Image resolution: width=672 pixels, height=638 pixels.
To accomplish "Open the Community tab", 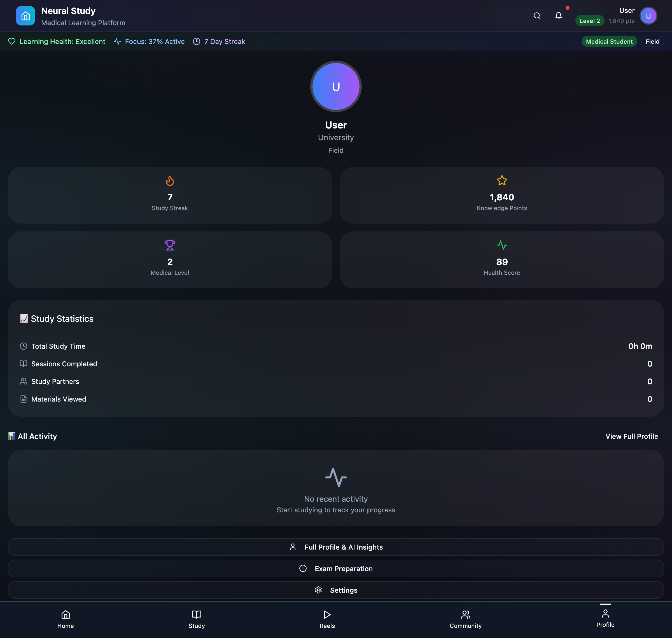I will point(465,619).
